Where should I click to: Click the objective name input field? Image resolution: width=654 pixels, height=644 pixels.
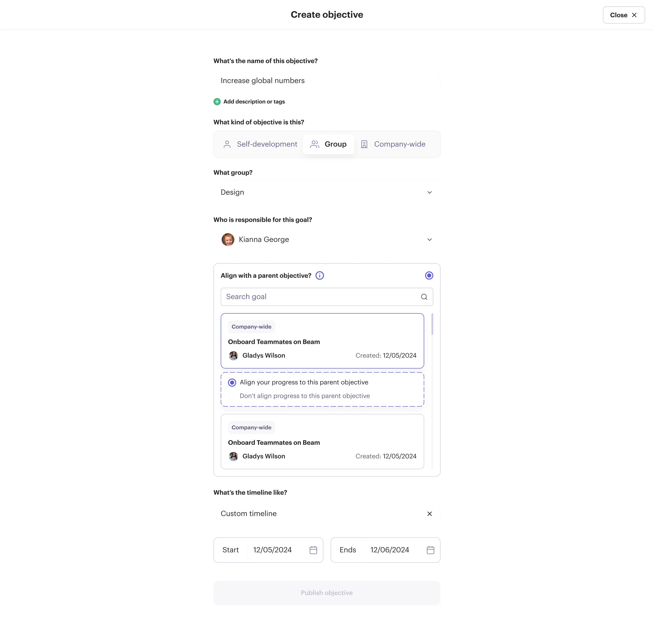click(x=327, y=81)
